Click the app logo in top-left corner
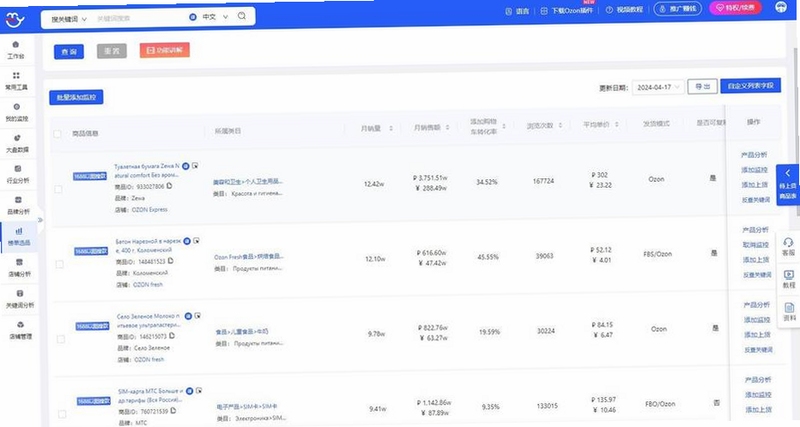Viewport: 800px width, 427px height. coord(15,19)
